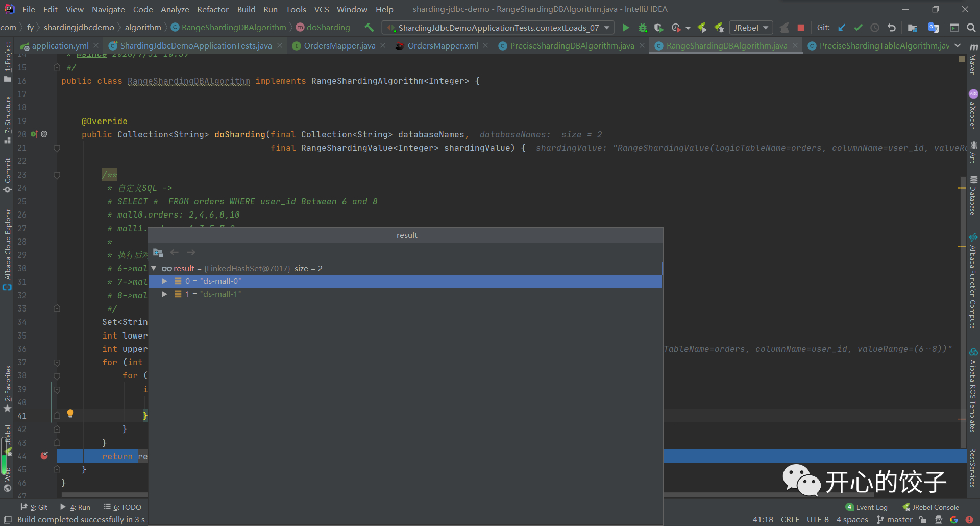Click Git Update Project blue arrow

click(x=842, y=28)
